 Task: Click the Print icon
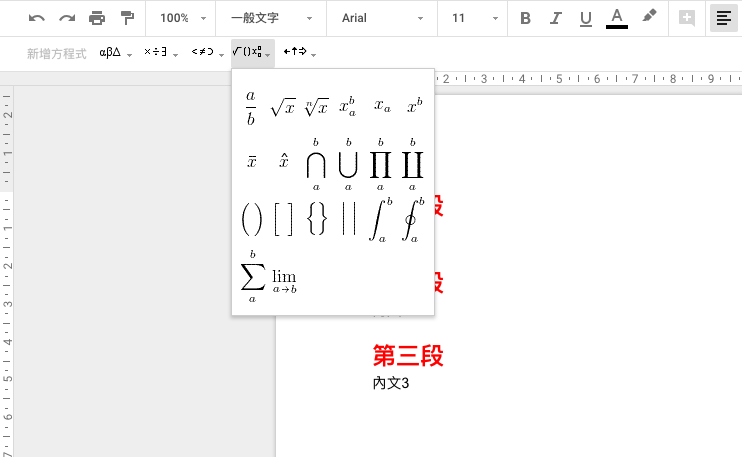pyautogui.click(x=97, y=18)
